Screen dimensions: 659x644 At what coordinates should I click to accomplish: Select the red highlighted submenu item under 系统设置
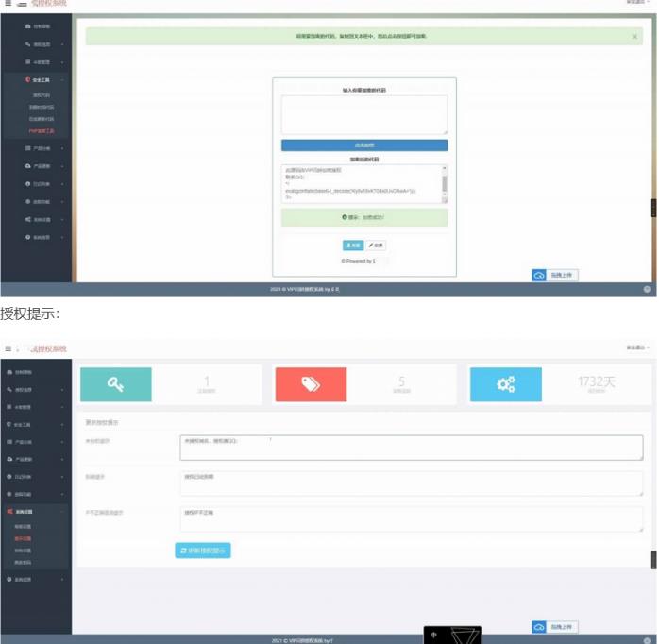tap(23, 538)
